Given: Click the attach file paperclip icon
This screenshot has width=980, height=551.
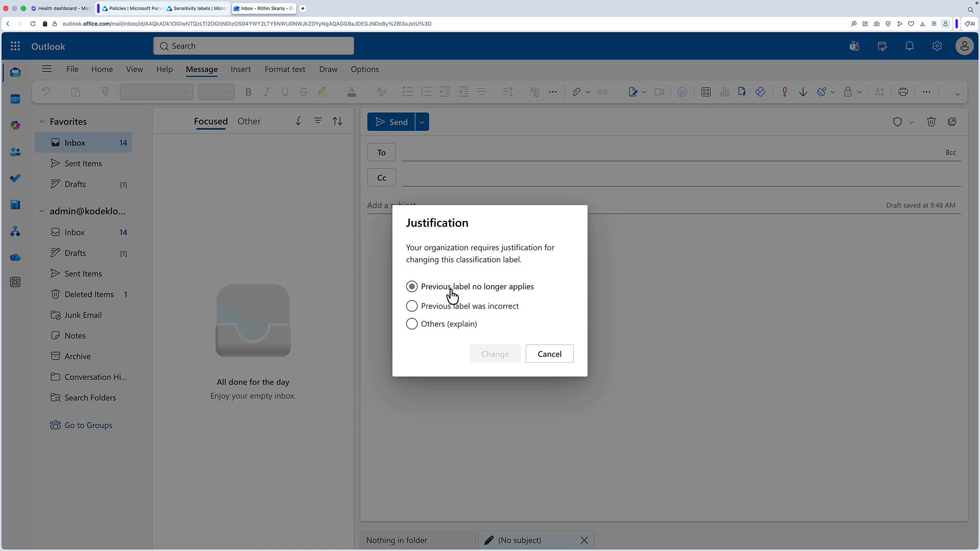Looking at the screenshot, I should point(576,92).
